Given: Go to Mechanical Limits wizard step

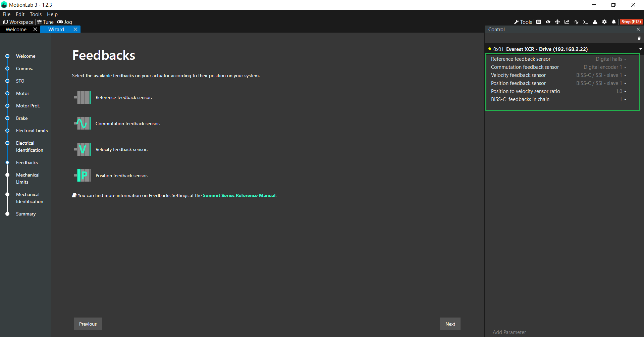Looking at the screenshot, I should 28,178.
